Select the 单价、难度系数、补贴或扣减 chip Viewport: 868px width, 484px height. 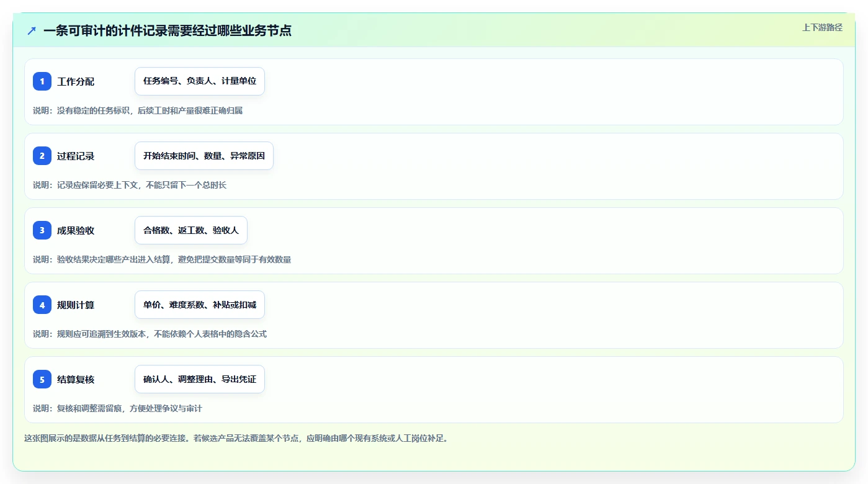200,305
